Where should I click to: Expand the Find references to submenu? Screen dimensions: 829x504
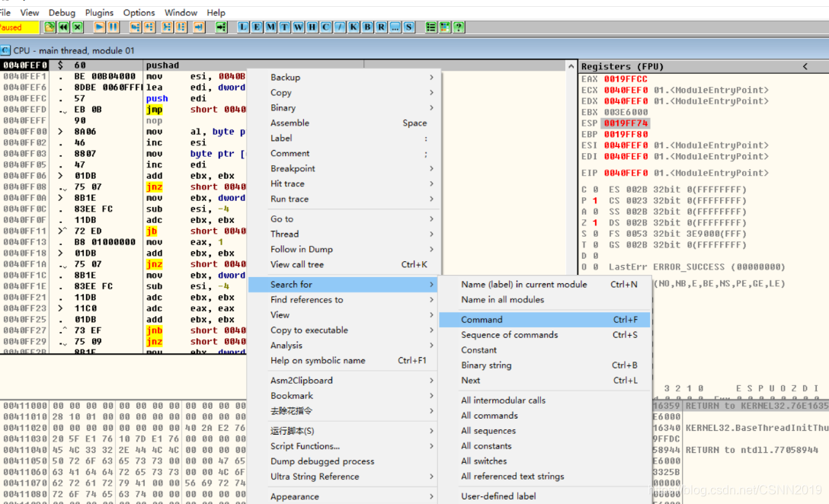pyautogui.click(x=344, y=299)
